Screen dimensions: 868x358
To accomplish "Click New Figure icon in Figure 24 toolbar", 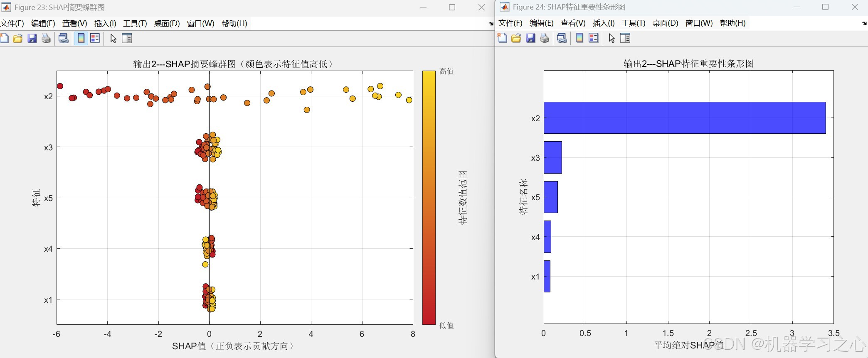I will (502, 38).
